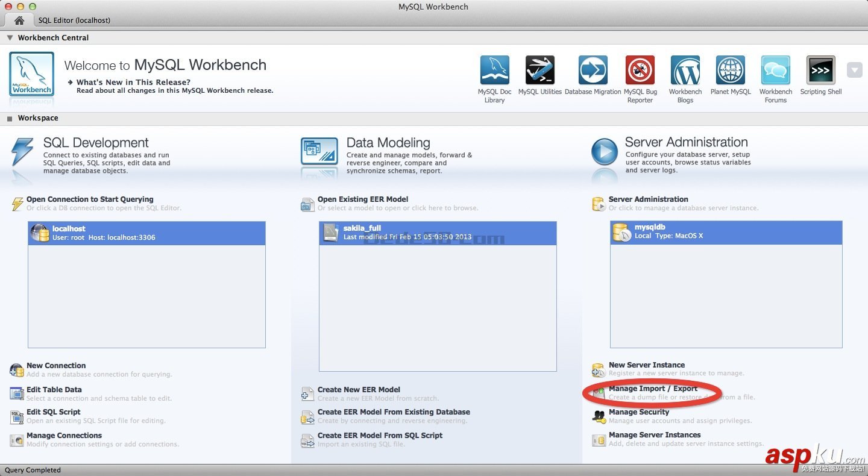868x476 pixels.
Task: Click the Server Administration list heading icon
Action: point(599,204)
